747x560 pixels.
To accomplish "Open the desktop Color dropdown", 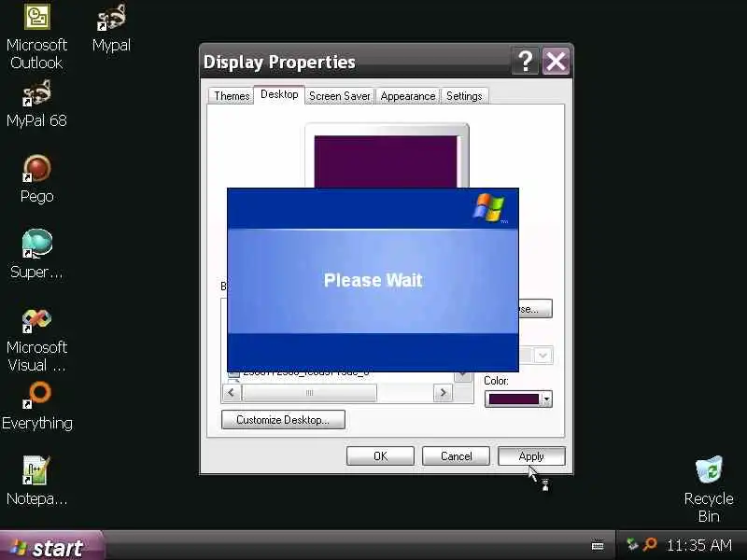I will point(547,399).
